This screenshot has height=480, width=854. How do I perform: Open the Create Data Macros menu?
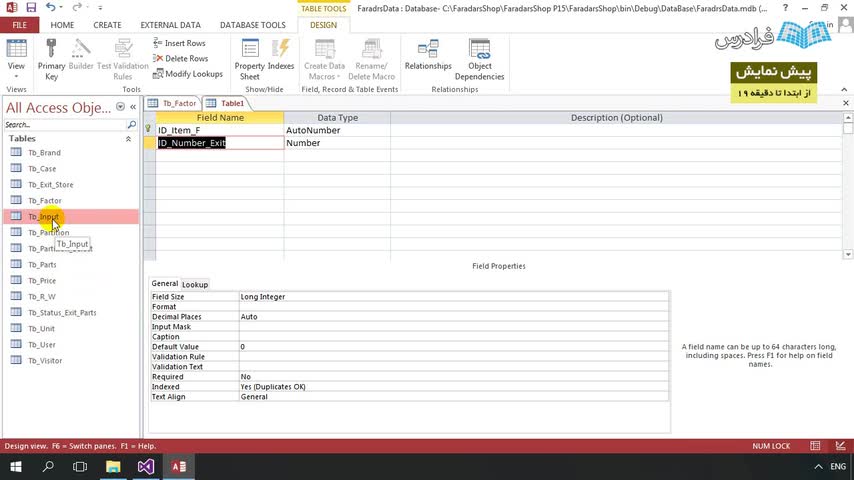click(325, 60)
